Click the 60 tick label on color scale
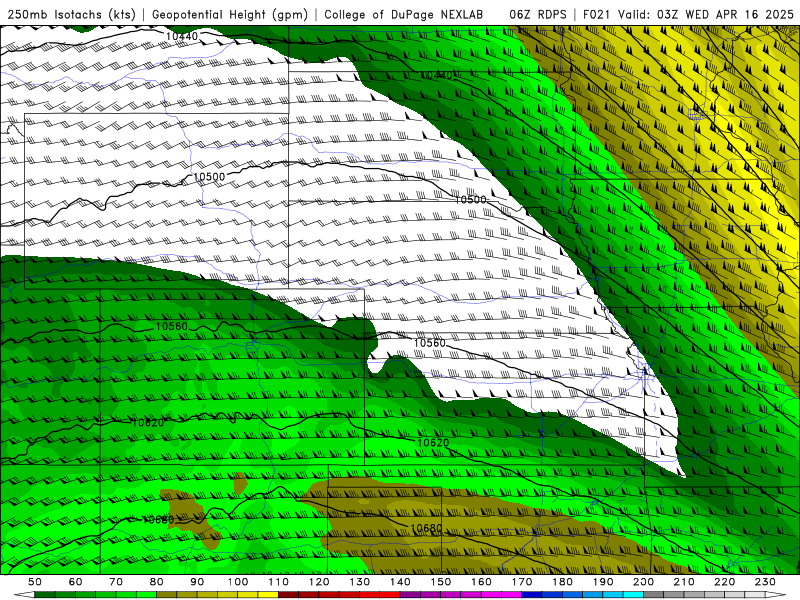This screenshot has width=800, height=600. click(x=75, y=582)
